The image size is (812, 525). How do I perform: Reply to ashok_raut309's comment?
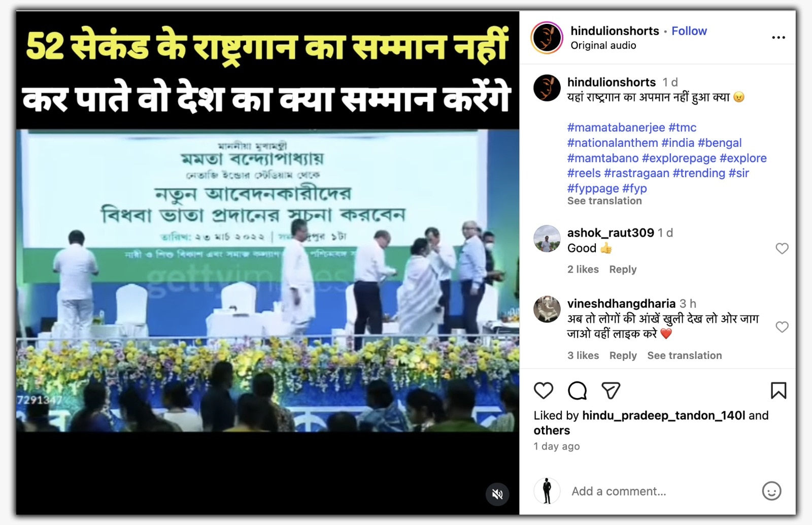(623, 269)
